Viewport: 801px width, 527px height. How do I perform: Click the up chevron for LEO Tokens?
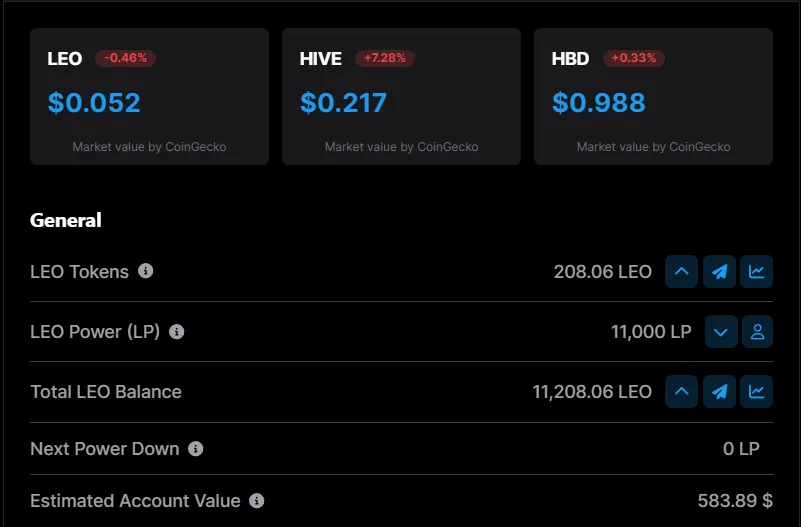681,272
